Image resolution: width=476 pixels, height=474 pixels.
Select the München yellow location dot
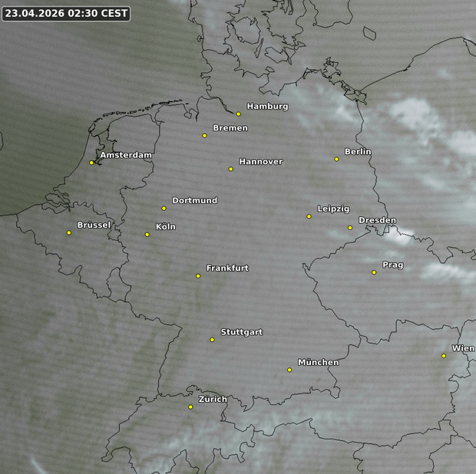(x=289, y=370)
